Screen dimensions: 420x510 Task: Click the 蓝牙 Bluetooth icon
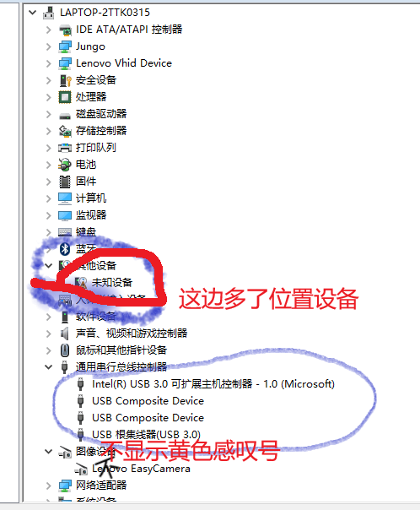[65, 249]
